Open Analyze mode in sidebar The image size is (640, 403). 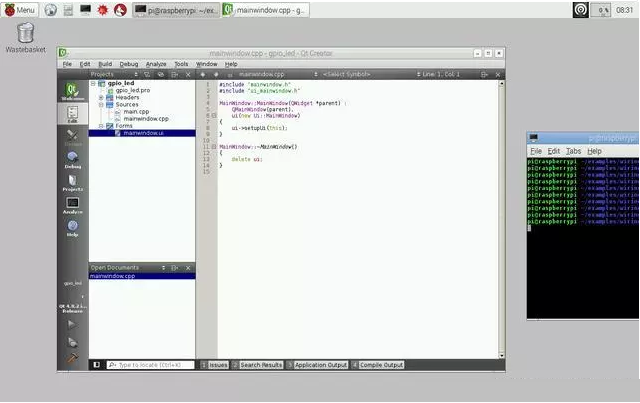click(72, 205)
